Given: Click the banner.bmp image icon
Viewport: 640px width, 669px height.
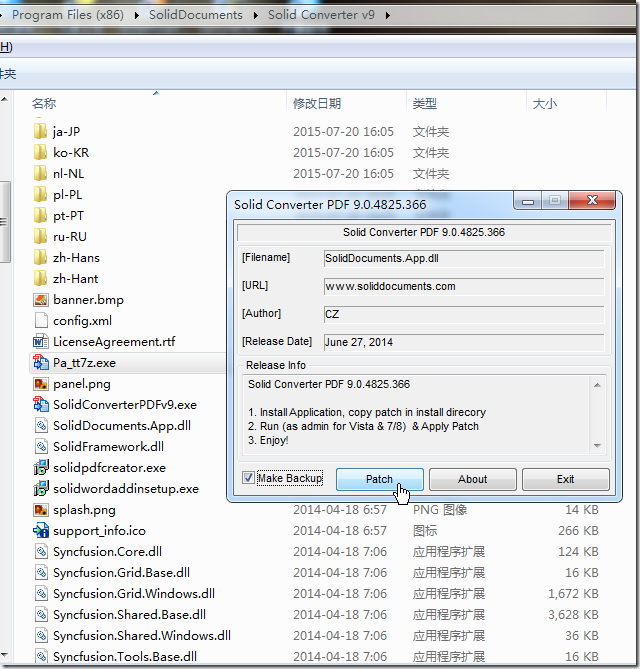Looking at the screenshot, I should coord(41,300).
